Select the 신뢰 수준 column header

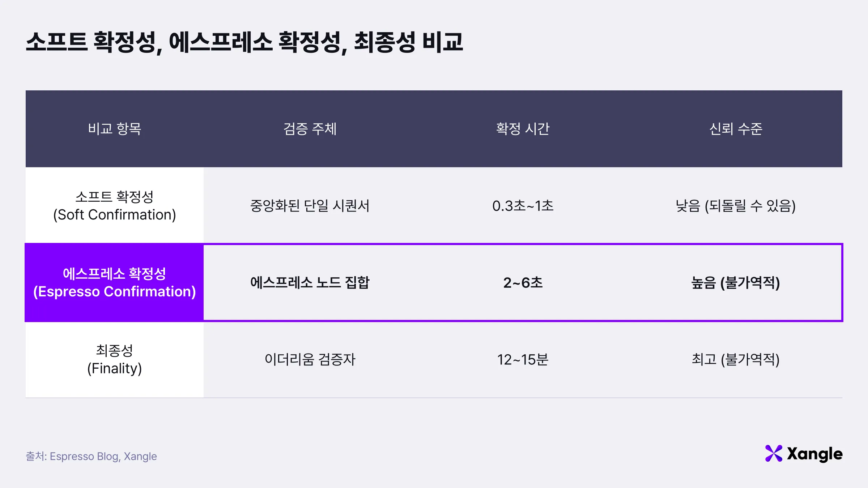click(736, 129)
